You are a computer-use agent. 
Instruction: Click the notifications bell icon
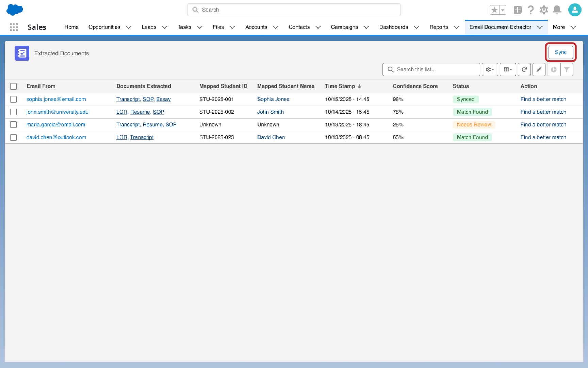[x=557, y=10]
